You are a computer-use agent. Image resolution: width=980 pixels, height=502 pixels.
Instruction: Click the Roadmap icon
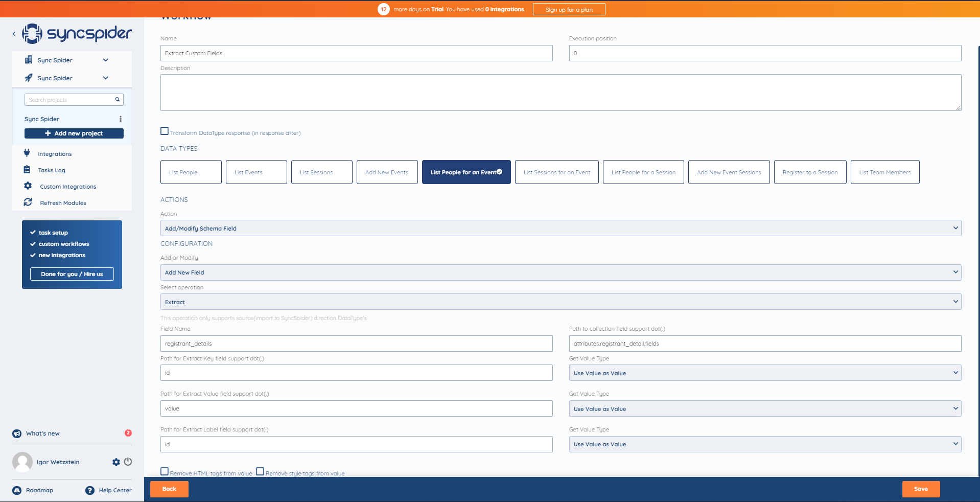pyautogui.click(x=17, y=490)
